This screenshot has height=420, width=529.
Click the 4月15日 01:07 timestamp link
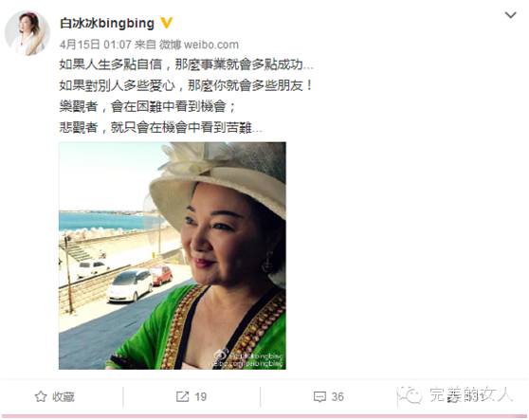96,45
